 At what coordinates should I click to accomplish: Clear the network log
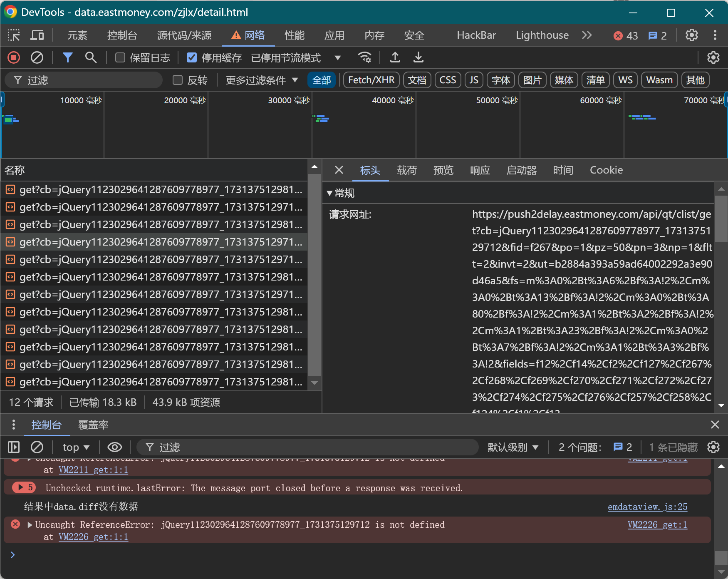[x=37, y=57]
